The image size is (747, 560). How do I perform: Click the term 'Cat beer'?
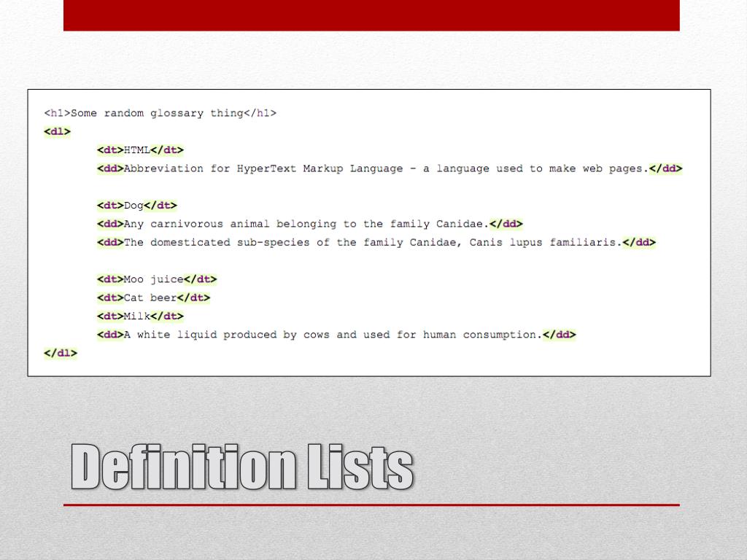click(150, 298)
